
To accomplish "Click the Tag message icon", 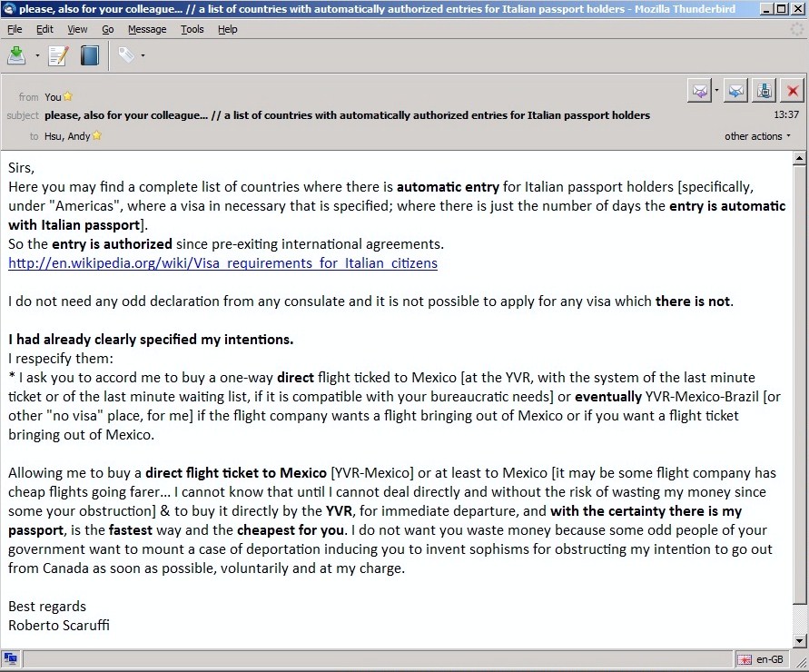I will click(x=126, y=54).
